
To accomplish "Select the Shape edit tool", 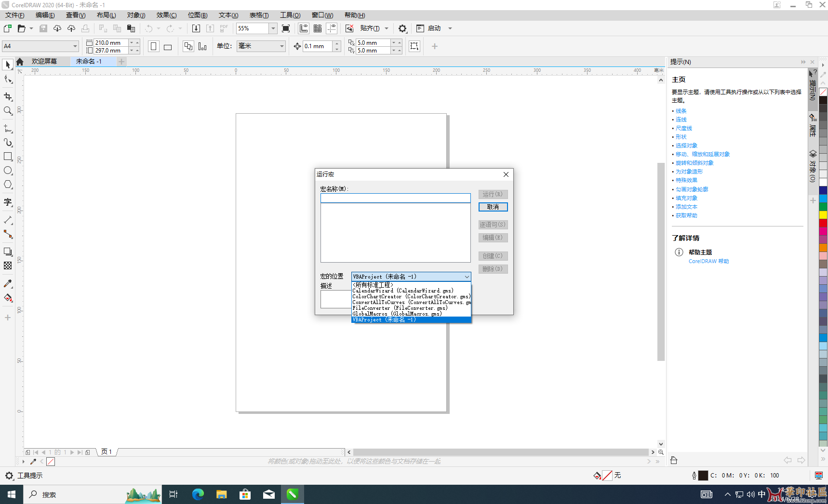I will point(8,80).
